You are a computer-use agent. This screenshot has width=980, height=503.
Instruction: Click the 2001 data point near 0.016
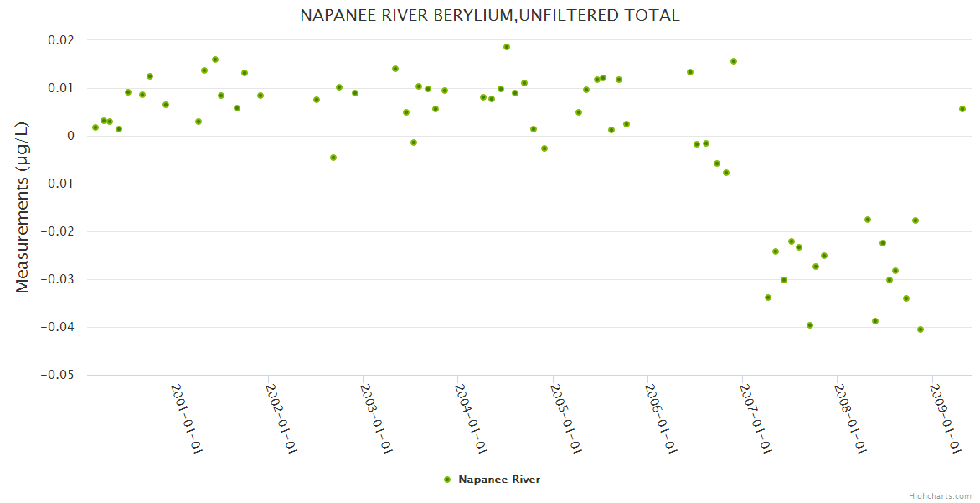point(215,60)
